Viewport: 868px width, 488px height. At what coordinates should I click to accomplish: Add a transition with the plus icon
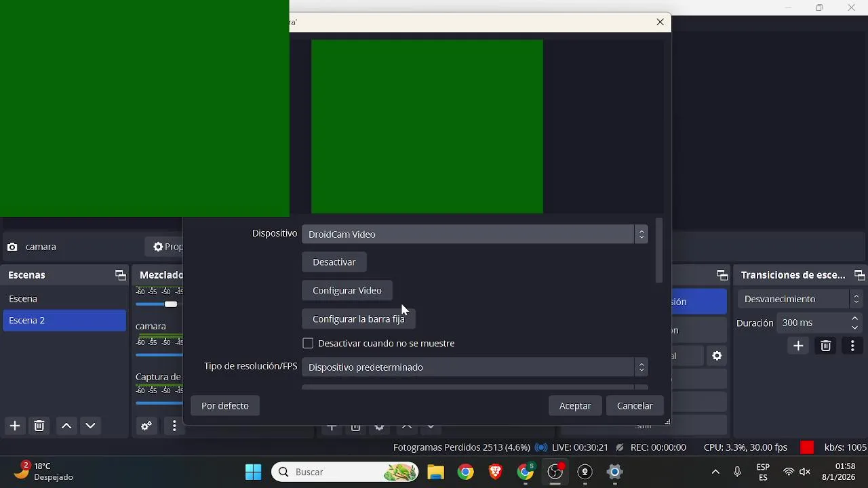[799, 346]
